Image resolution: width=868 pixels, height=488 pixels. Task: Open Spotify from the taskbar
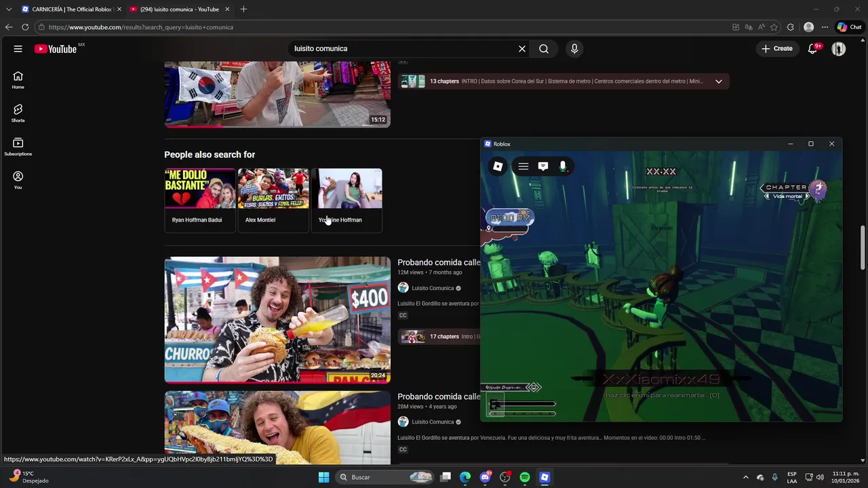coord(525,477)
